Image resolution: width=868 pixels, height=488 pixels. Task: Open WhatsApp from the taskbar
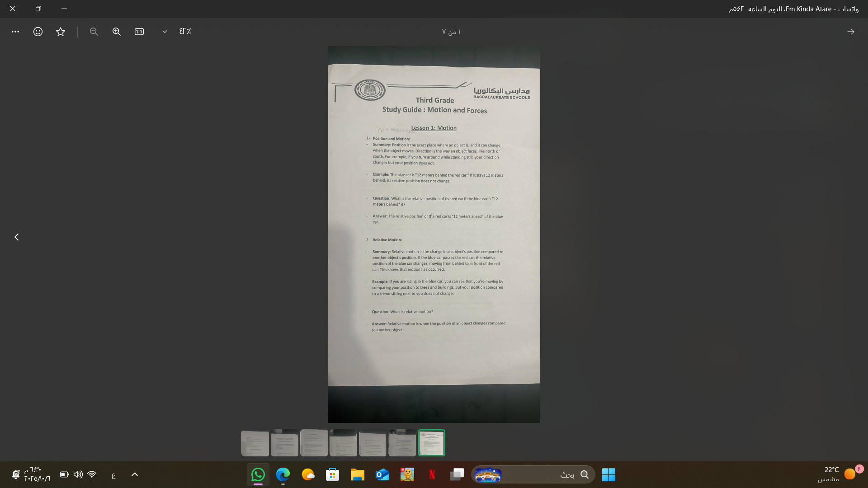[x=258, y=474]
